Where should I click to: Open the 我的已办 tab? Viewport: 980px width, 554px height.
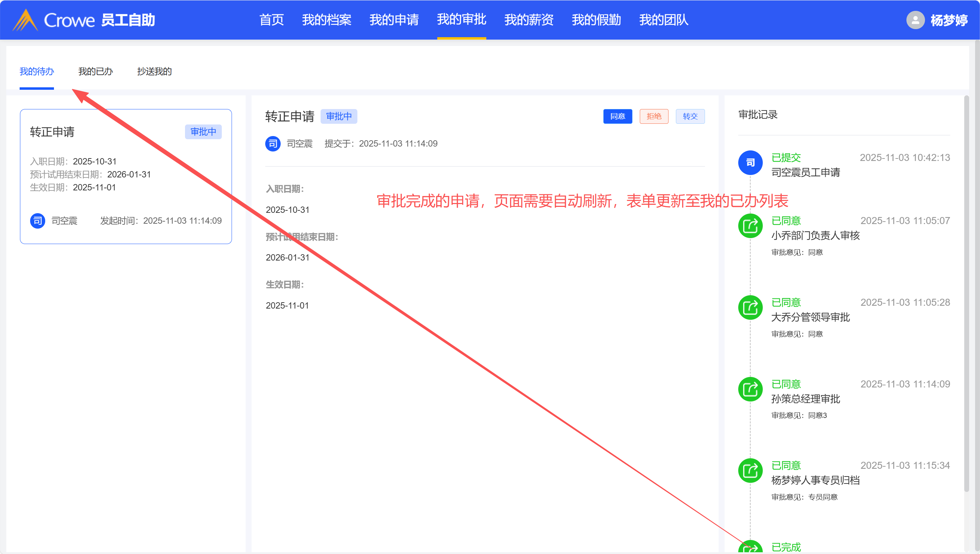(96, 71)
